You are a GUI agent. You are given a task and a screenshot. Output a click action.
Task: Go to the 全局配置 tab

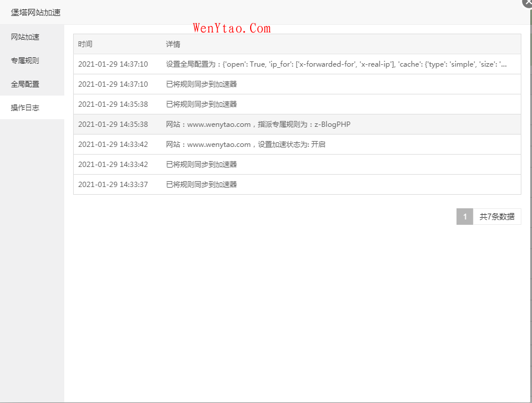(25, 84)
